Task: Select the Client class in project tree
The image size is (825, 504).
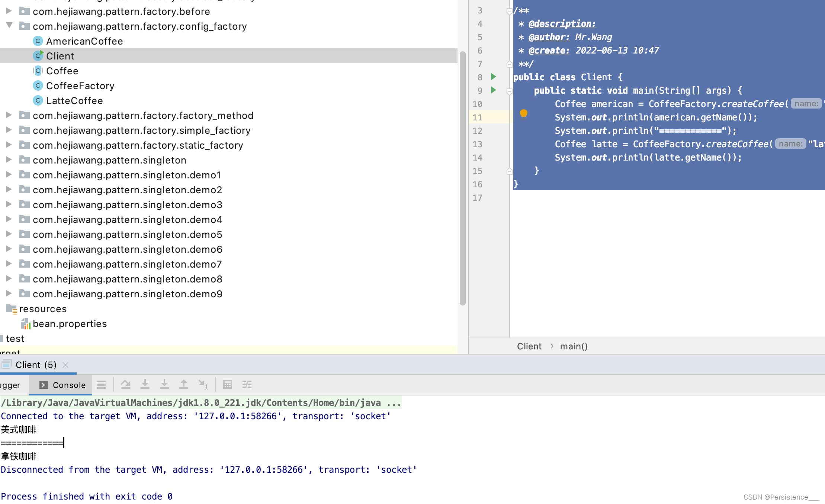Action: (x=228, y=56)
